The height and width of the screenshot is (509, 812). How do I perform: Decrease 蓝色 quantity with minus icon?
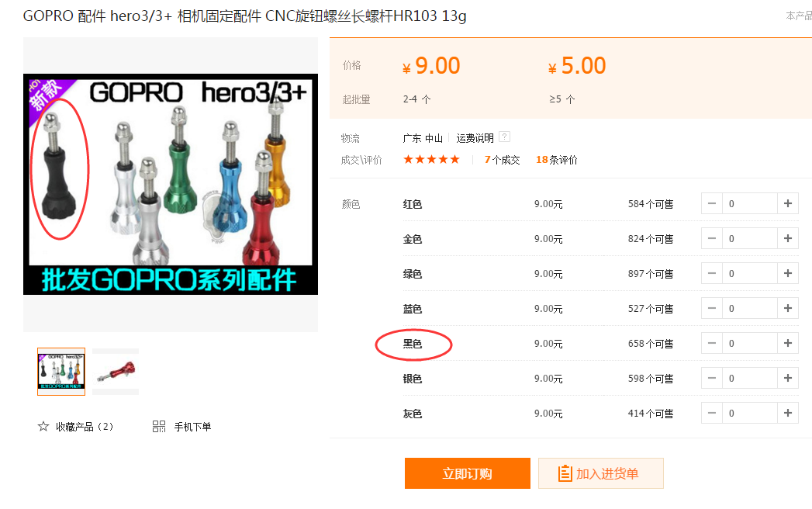coord(712,308)
